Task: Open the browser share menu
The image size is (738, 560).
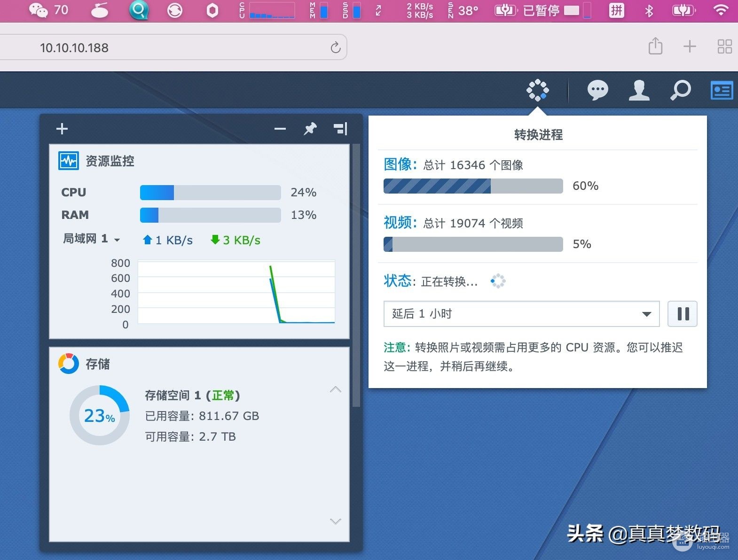Action: pos(655,46)
